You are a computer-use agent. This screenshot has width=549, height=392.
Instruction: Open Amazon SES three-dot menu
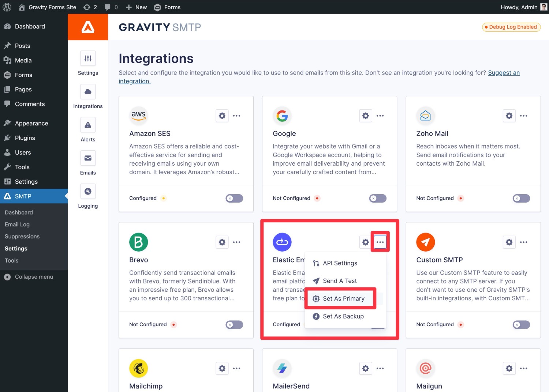pyautogui.click(x=237, y=116)
